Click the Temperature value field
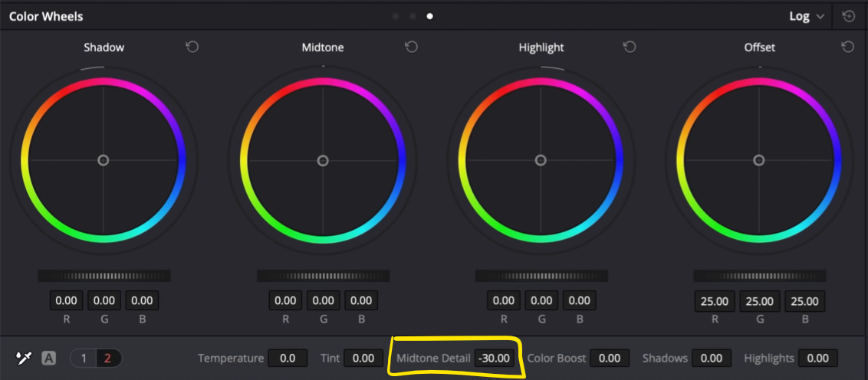 coord(288,358)
